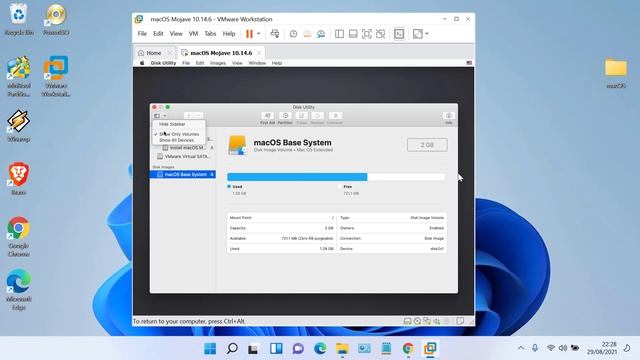Viewport: 640px width, 360px height.
Task: Click the VMware status bar message log icon
Action: tap(460, 321)
